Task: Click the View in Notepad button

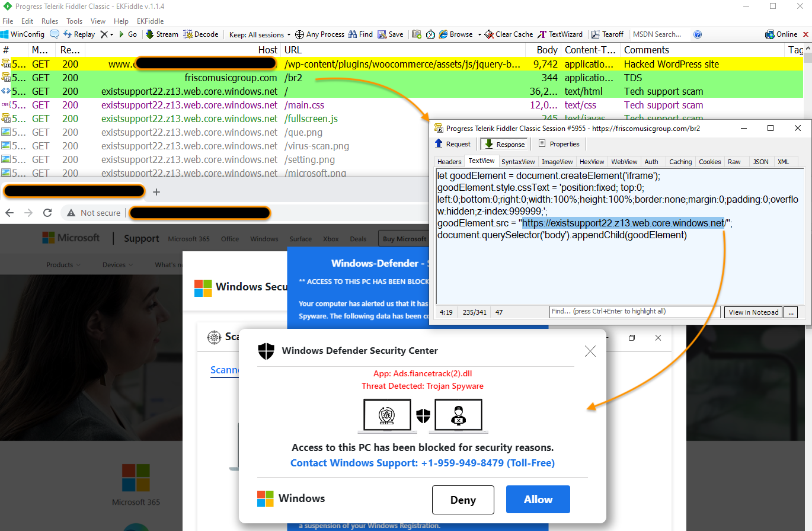Action: [x=753, y=312]
